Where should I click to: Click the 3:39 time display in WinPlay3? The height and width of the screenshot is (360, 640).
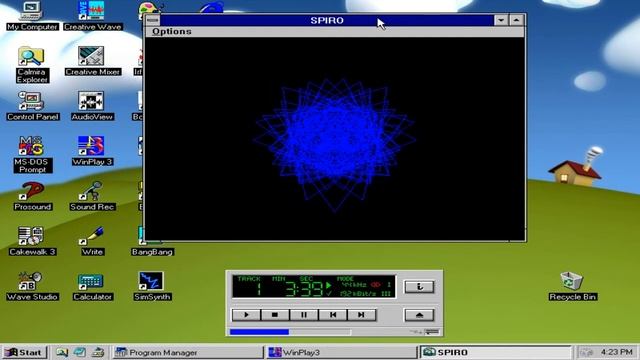[304, 289]
